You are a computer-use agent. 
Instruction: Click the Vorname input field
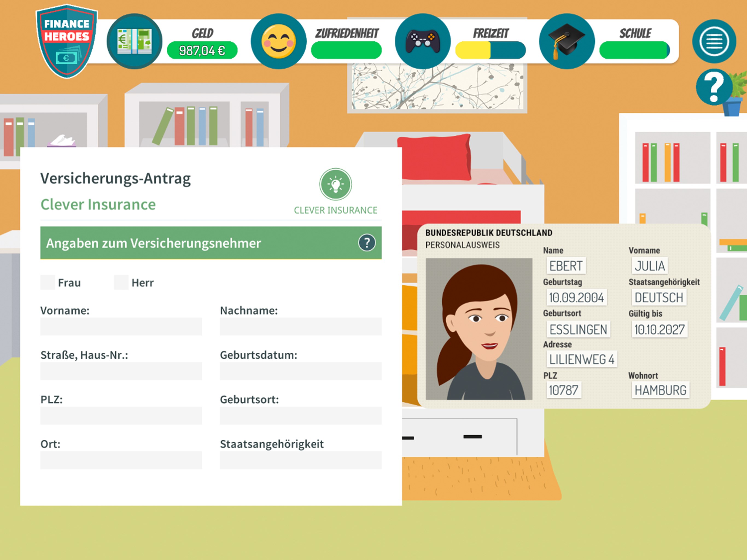121,326
